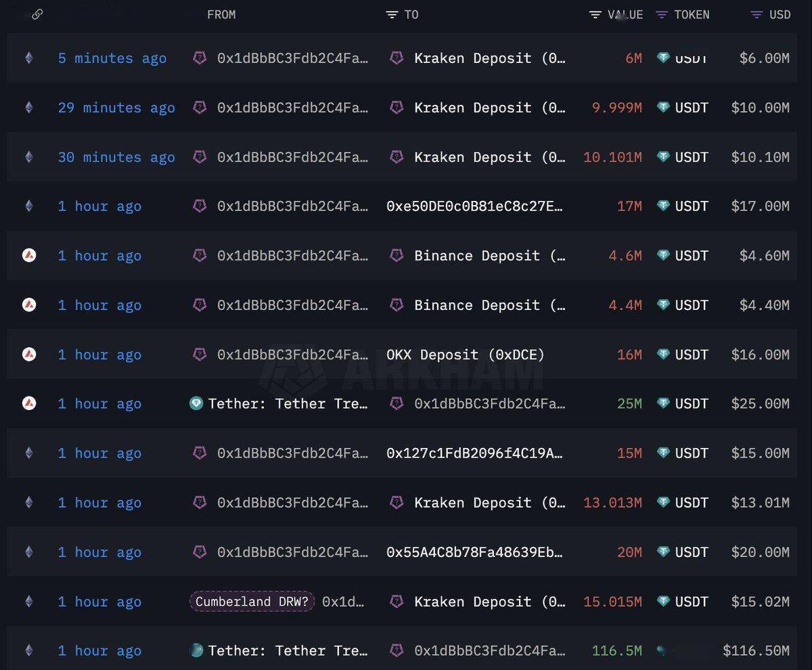Image resolution: width=812 pixels, height=670 pixels.
Task: Click the link icon in the table header
Action: coord(37,14)
